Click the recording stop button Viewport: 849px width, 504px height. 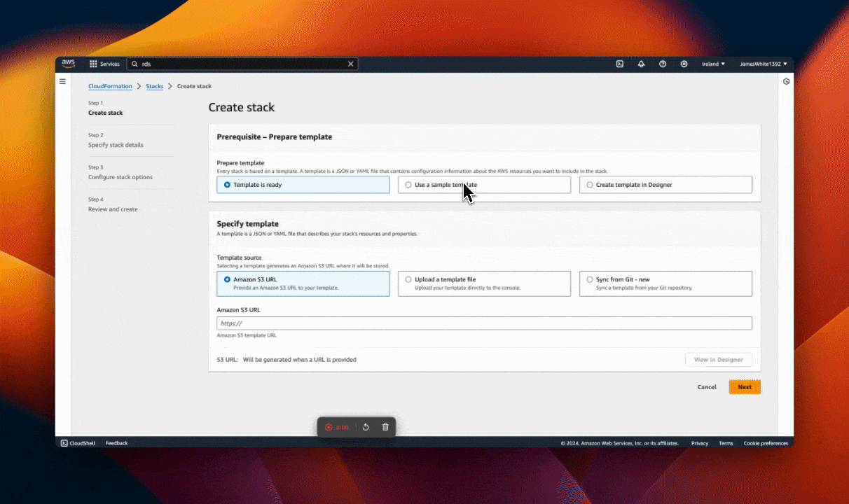329,427
